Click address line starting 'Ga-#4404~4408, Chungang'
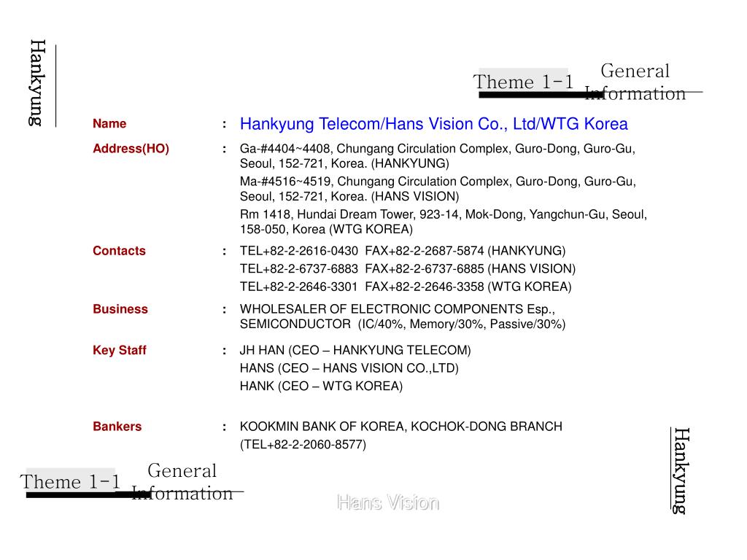Screen dimensions: 747x560 [x=438, y=149]
